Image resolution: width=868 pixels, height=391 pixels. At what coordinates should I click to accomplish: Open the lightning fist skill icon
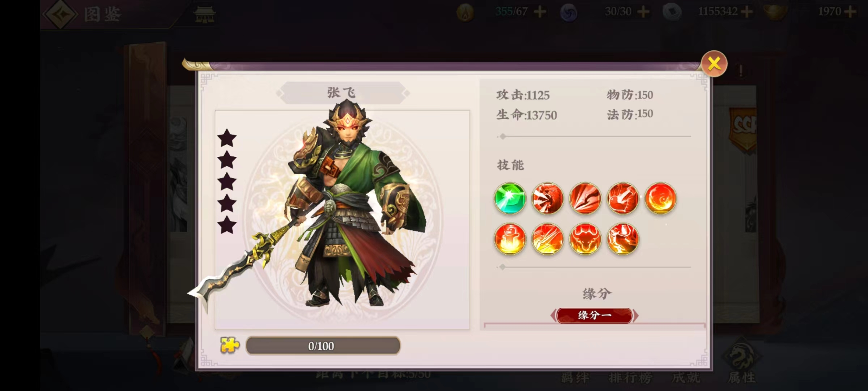pos(623,239)
